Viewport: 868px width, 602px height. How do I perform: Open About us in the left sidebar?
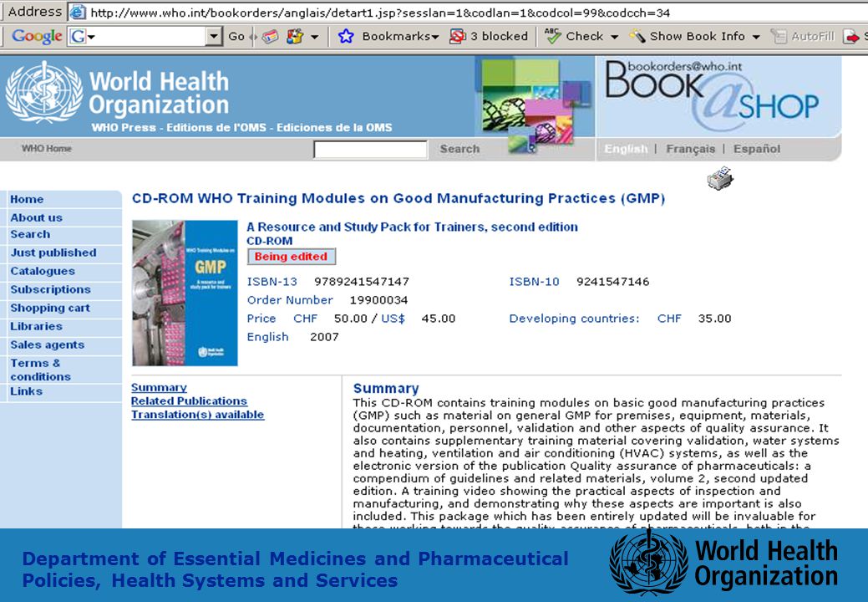pos(36,217)
